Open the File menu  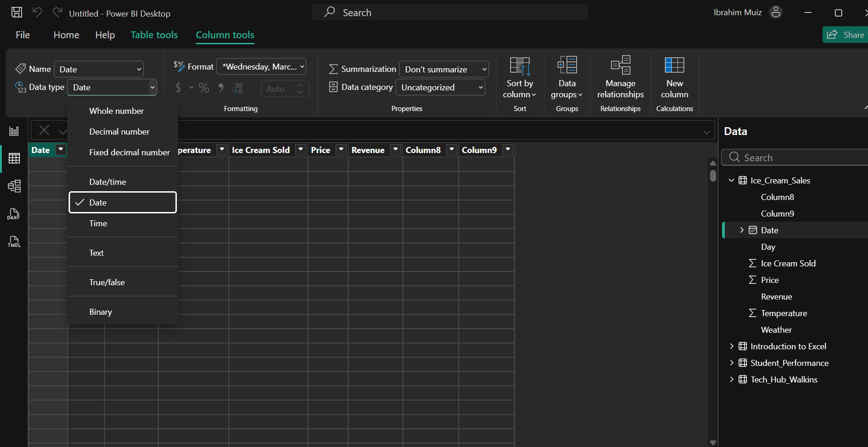coord(23,35)
